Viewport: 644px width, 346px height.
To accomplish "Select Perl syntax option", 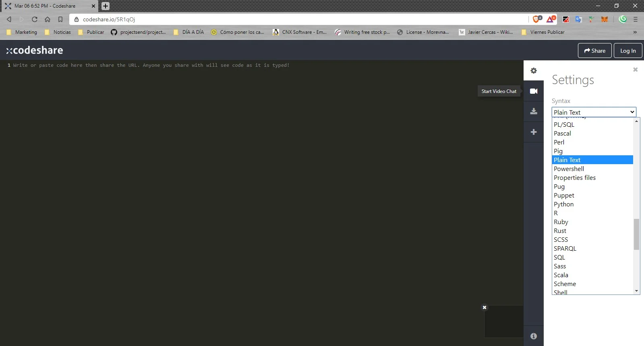I will [592, 142].
